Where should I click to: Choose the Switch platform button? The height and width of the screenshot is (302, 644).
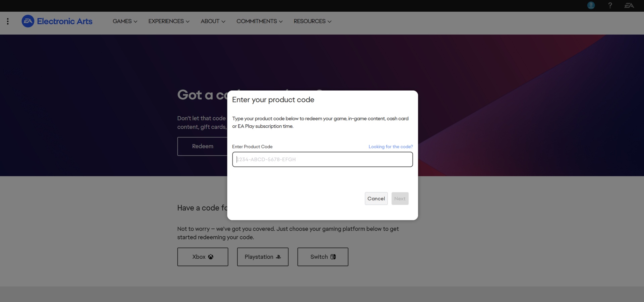click(323, 257)
